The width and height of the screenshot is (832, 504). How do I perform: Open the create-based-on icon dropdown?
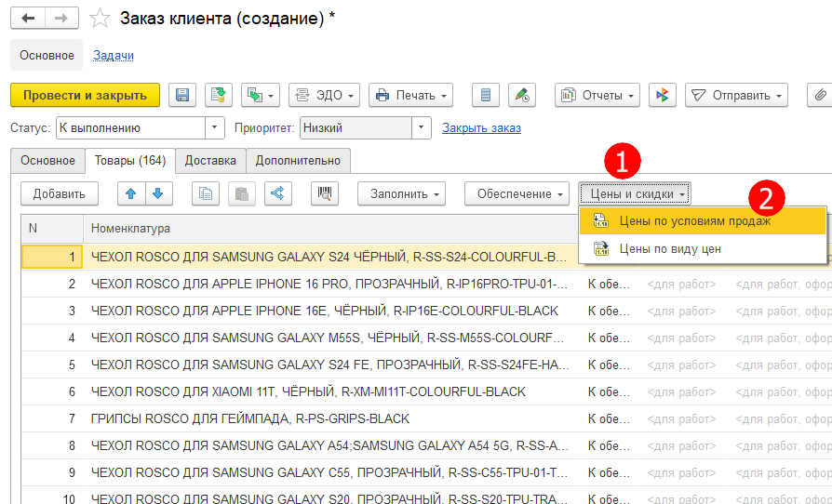261,95
